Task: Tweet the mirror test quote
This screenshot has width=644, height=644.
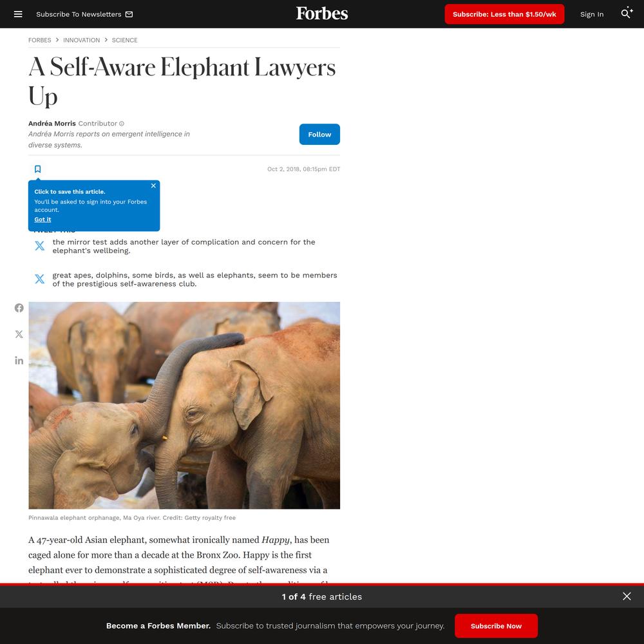Action: coord(39,246)
